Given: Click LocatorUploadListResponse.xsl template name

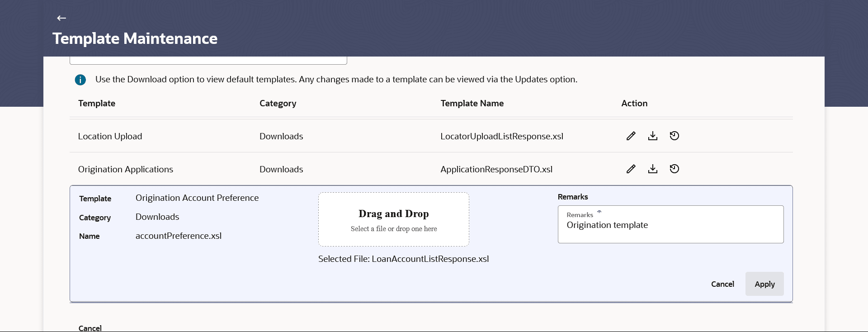Looking at the screenshot, I should tap(502, 137).
